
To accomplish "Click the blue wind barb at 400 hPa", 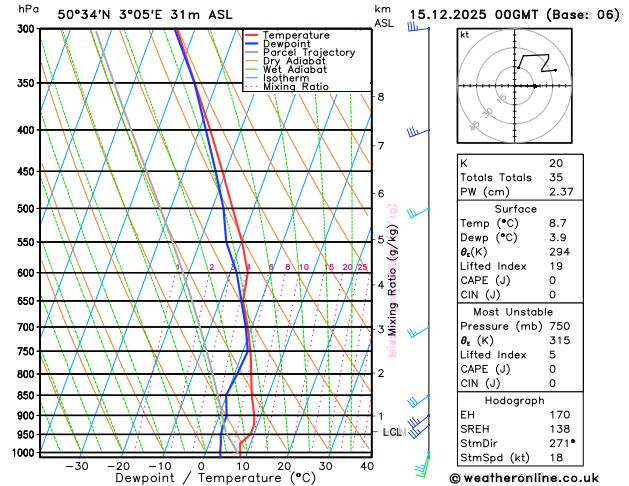I will pos(418,132).
